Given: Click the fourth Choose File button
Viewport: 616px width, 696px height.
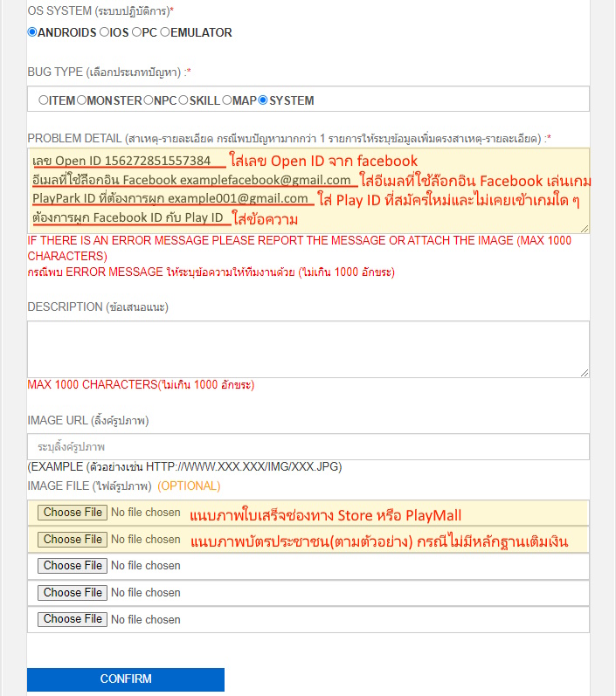Looking at the screenshot, I should point(73,593).
